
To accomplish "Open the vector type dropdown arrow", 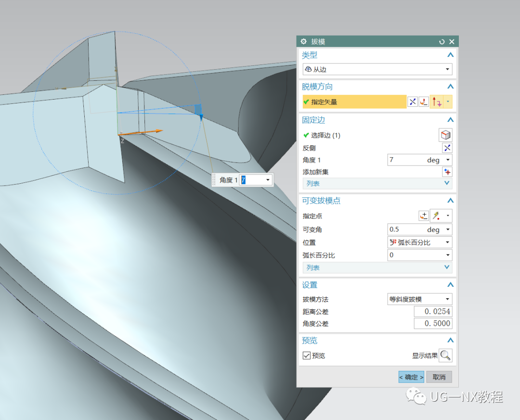I will click(x=448, y=102).
